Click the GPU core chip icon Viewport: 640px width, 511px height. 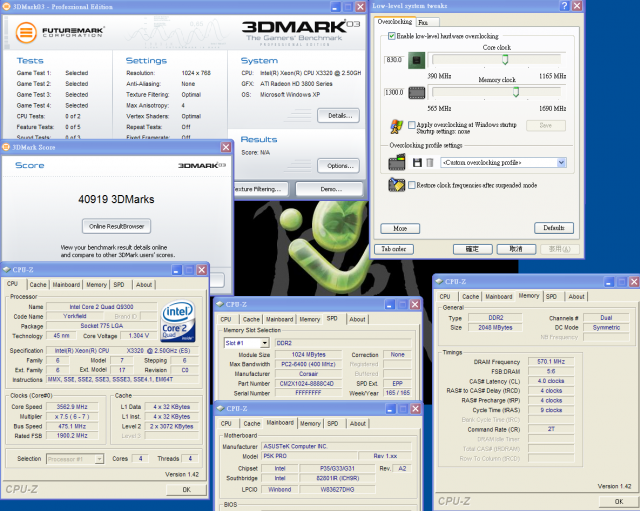pyautogui.click(x=416, y=60)
